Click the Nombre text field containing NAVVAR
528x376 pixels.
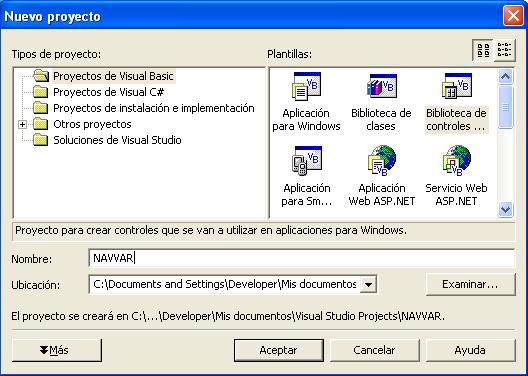point(301,259)
